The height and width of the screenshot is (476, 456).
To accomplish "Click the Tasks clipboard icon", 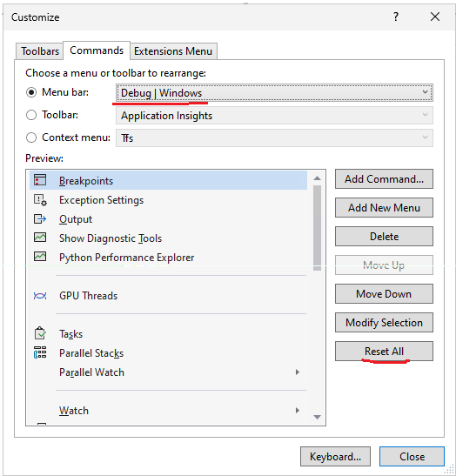I will point(40,333).
